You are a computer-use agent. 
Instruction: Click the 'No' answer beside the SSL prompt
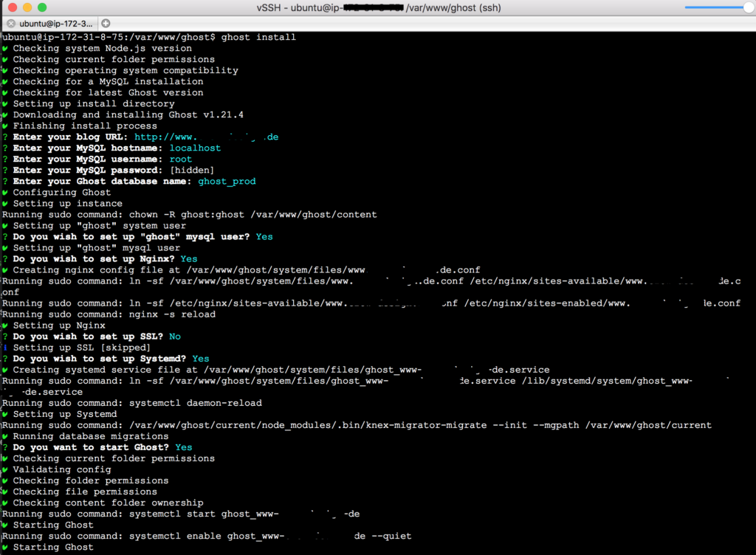[174, 336]
